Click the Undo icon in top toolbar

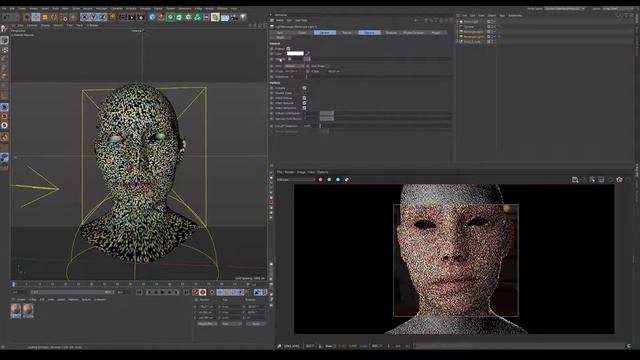[6, 17]
